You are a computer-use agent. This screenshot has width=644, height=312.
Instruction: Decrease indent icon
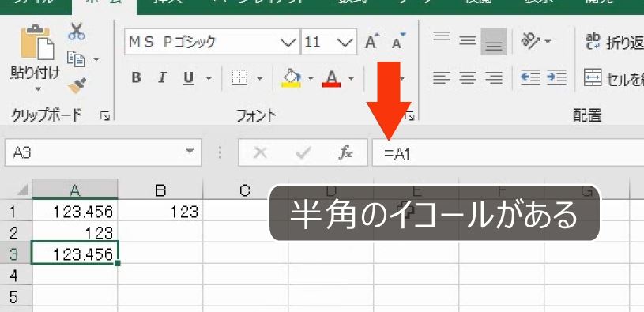pos(530,77)
